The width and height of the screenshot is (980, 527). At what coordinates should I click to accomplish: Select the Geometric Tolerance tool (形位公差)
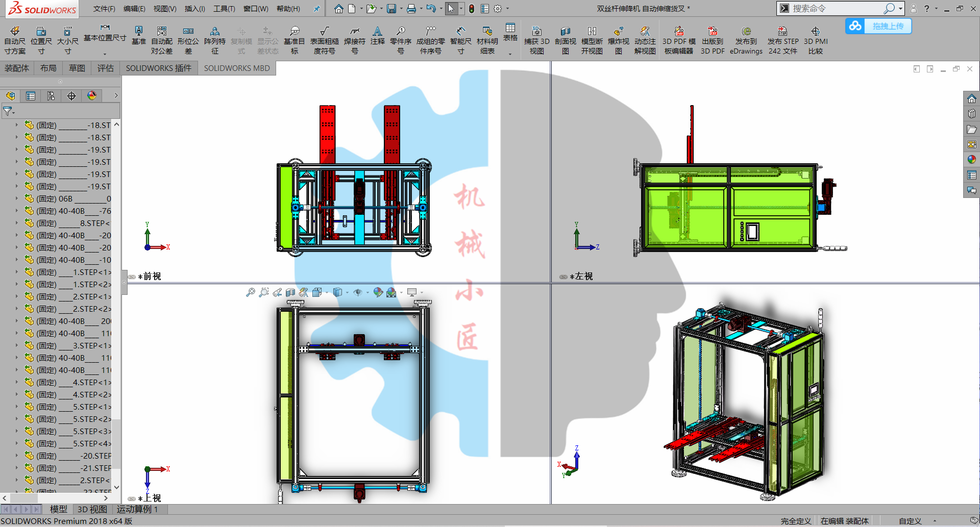[188, 41]
